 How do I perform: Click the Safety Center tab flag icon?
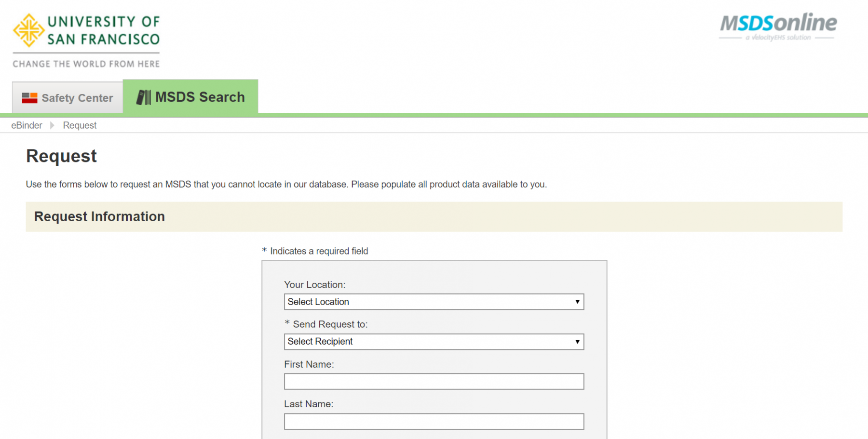pos(30,98)
